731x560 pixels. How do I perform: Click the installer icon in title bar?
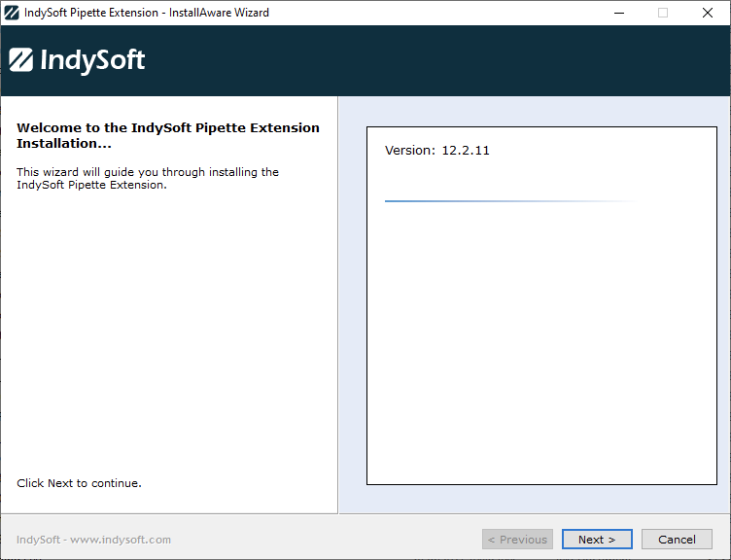point(12,13)
